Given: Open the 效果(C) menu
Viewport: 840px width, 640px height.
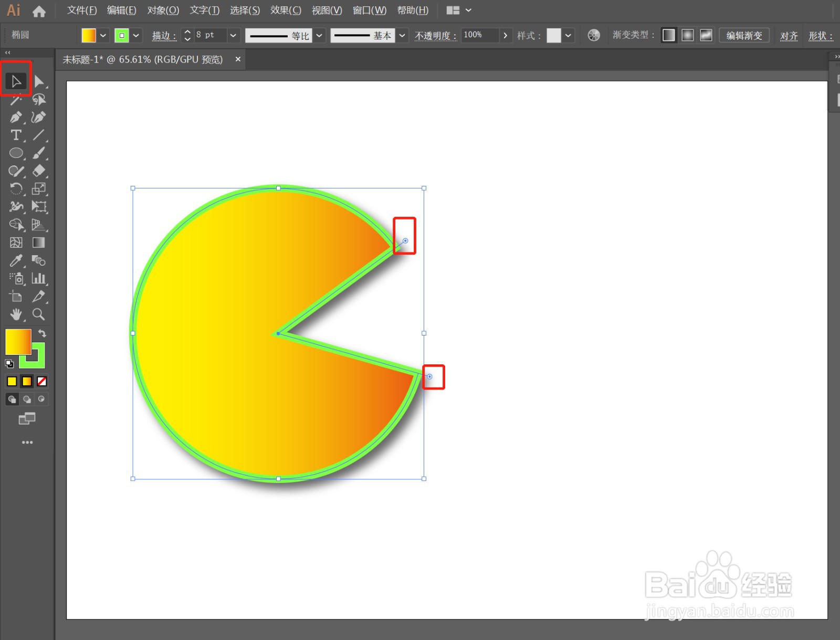Looking at the screenshot, I should 286,11.
